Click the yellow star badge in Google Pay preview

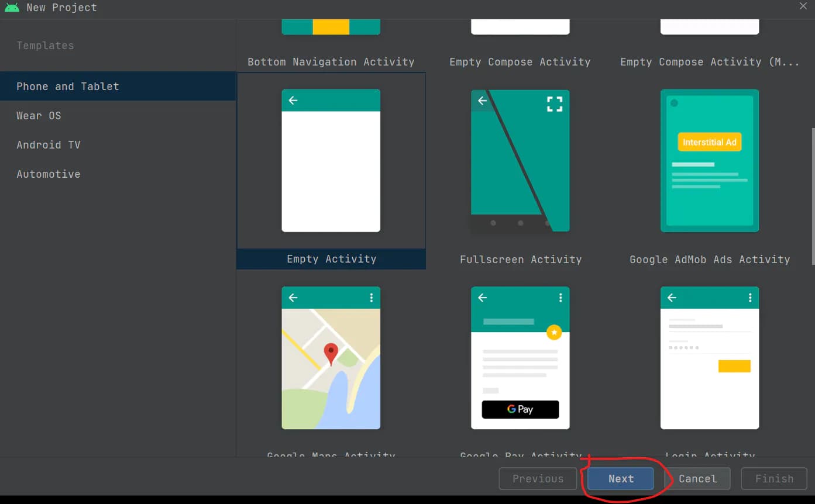click(553, 333)
